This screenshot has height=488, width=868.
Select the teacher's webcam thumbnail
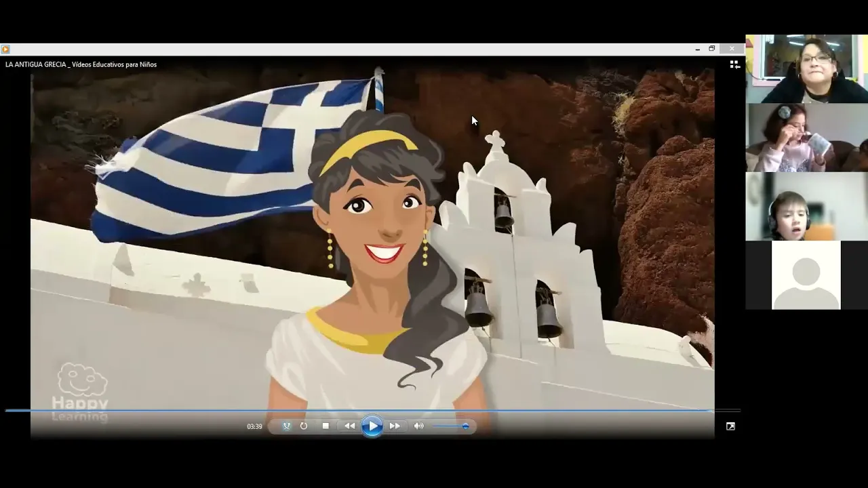click(x=806, y=69)
